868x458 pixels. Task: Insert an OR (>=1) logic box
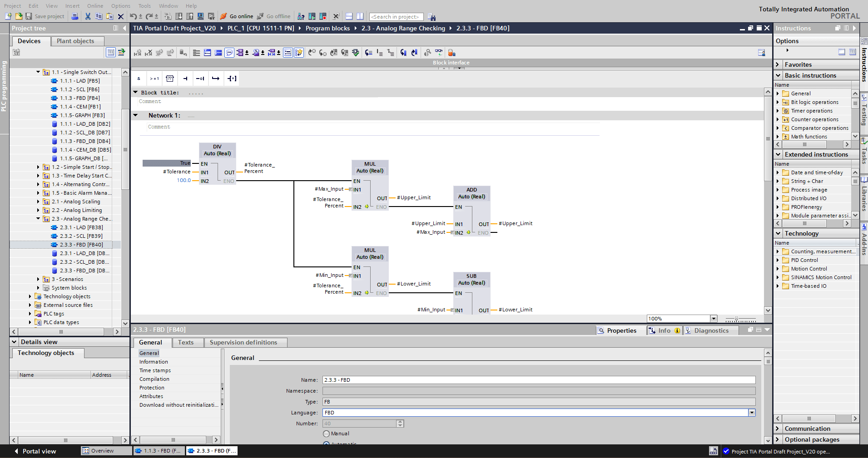pos(154,79)
